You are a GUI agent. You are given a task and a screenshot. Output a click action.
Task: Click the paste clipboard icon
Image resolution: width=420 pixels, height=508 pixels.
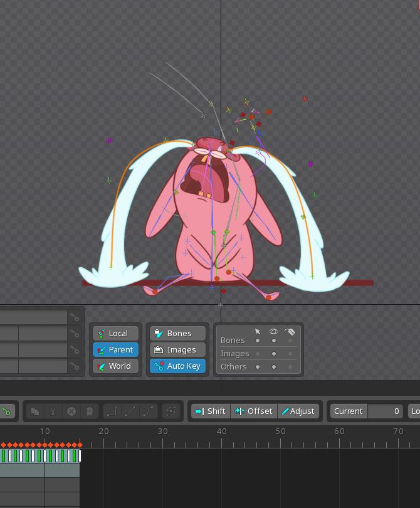coord(90,411)
